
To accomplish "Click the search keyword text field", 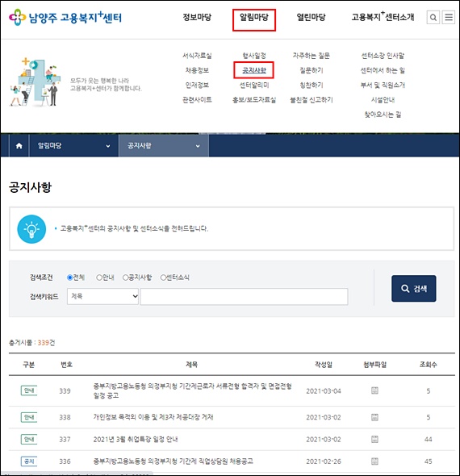I will 244,297.
